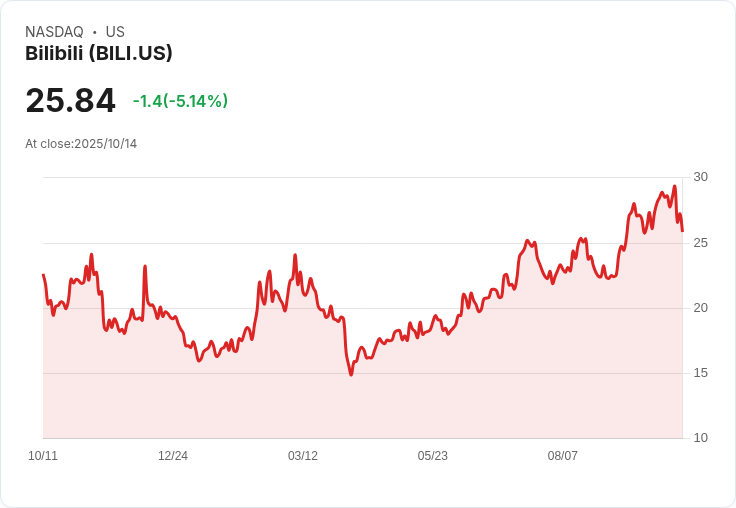Image resolution: width=736 pixels, height=508 pixels.
Task: Click the NASDAQ exchange label
Action: tap(54, 32)
